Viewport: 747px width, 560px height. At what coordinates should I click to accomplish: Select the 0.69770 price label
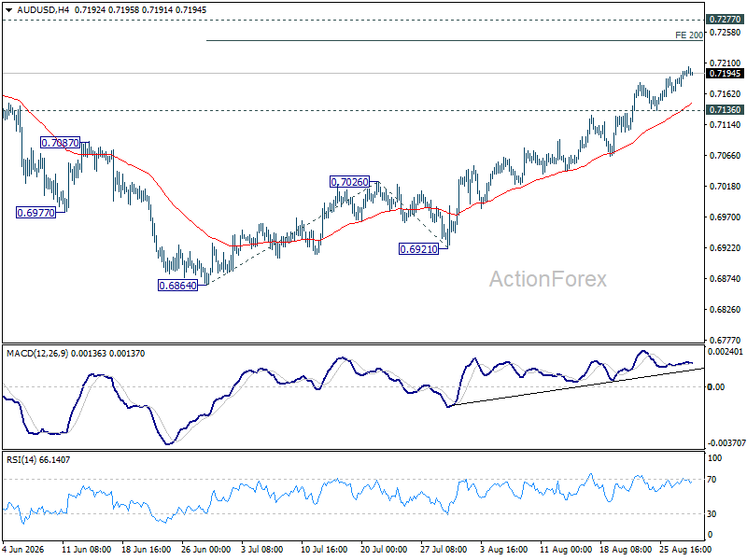tap(36, 213)
